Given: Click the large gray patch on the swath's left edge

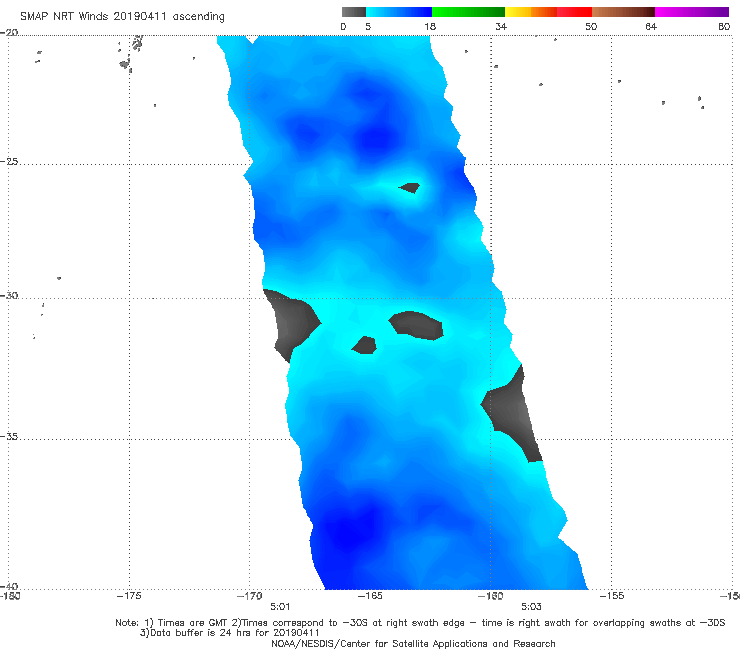Looking at the screenshot, I should point(291,323).
